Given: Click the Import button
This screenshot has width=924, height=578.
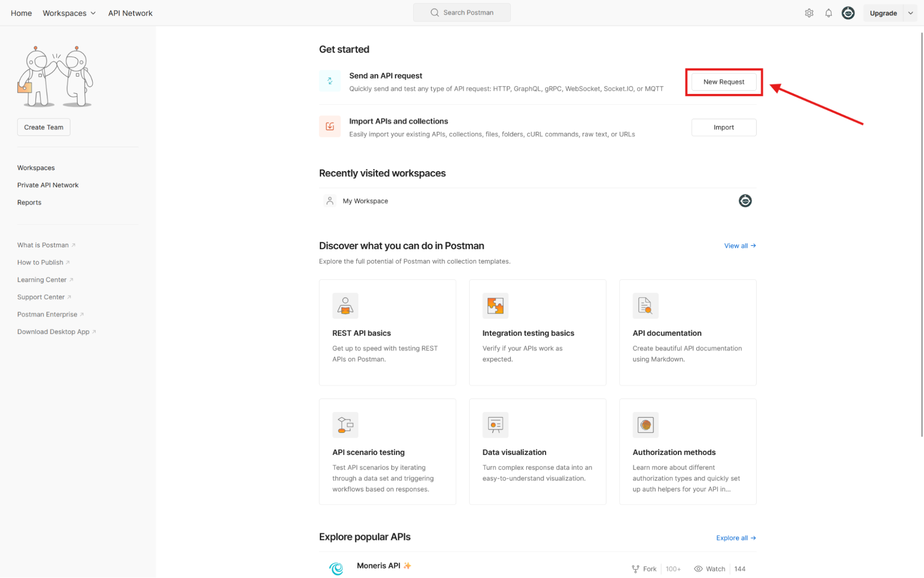Looking at the screenshot, I should 724,127.
